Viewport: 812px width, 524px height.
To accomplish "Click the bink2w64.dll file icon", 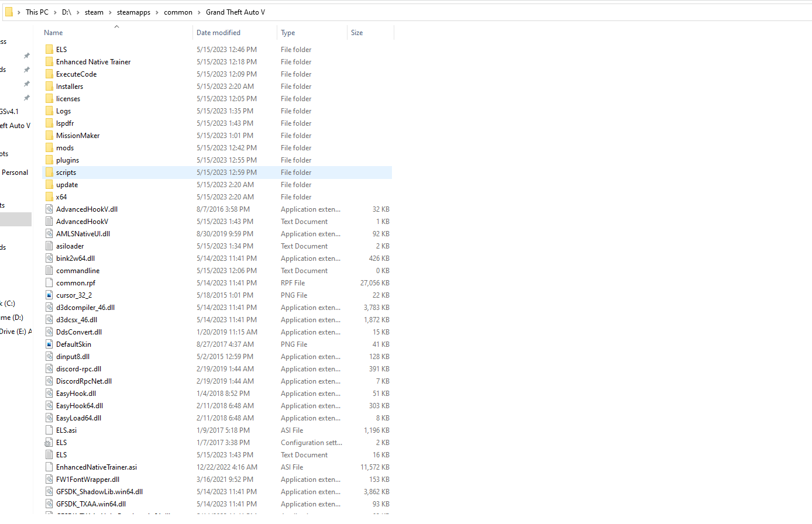I will [x=49, y=258].
